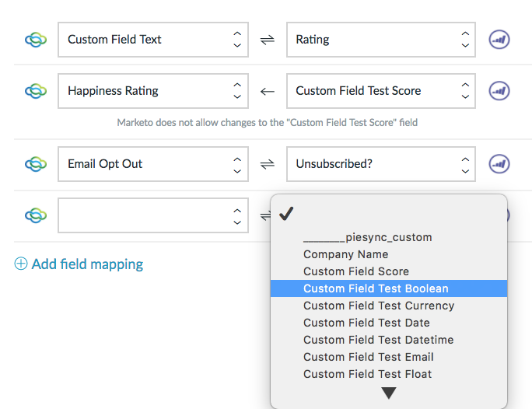Toggle sync direction between Custom Field Text and Rating
The height and width of the screenshot is (409, 532).
[268, 40]
